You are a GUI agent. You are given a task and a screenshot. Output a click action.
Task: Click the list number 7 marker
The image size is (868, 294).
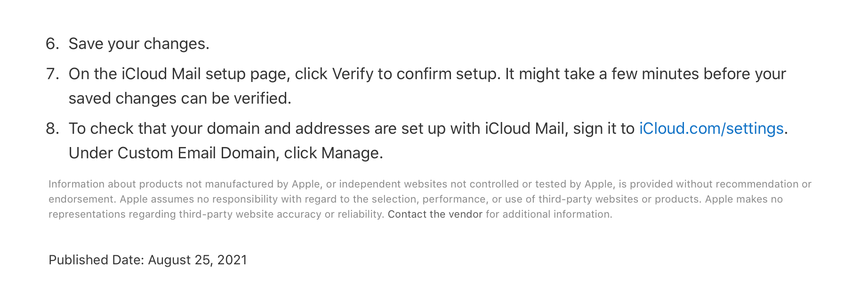pyautogui.click(x=52, y=74)
